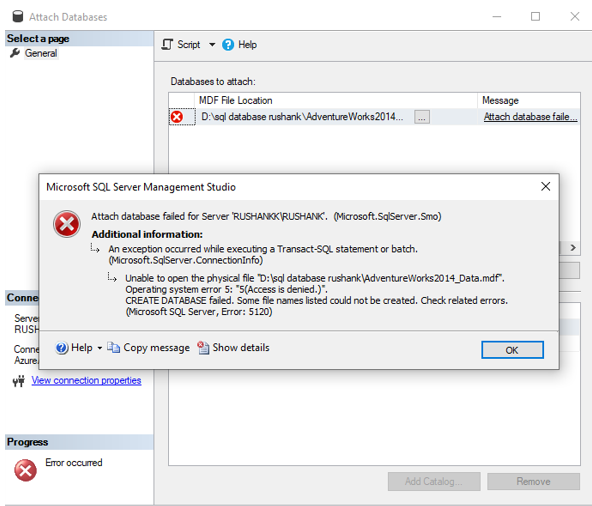Screen dimensions: 592x506
Task: Click the 'Operating system error 5' line
Action: point(226,290)
